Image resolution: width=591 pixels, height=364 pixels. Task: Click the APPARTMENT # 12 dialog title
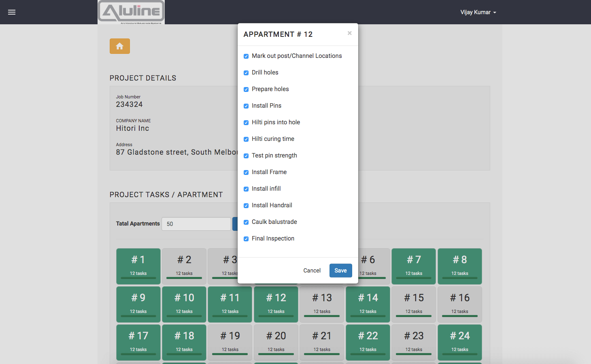coord(278,34)
